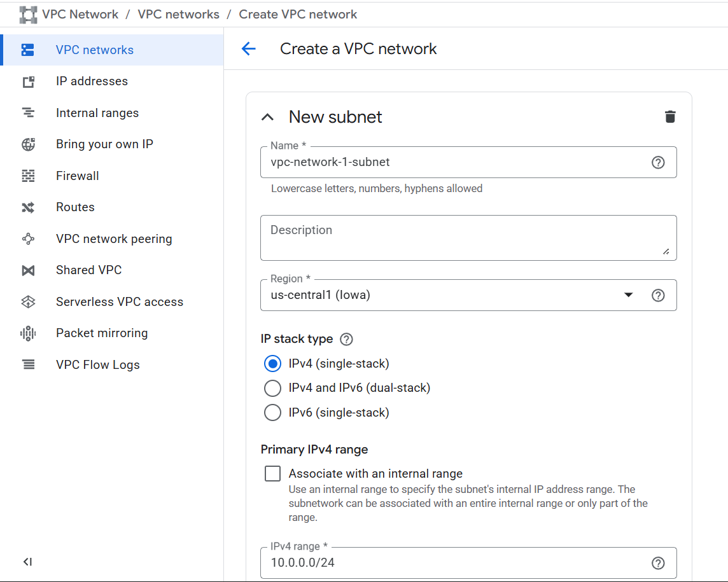Image resolution: width=728 pixels, height=582 pixels.
Task: Enable Associate with an internal range
Action: click(x=272, y=473)
